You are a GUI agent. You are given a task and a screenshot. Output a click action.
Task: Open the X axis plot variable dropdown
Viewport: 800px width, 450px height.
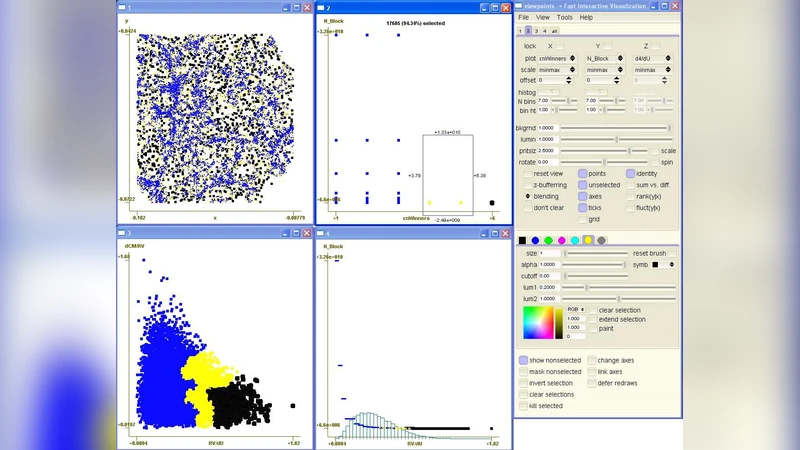(554, 58)
